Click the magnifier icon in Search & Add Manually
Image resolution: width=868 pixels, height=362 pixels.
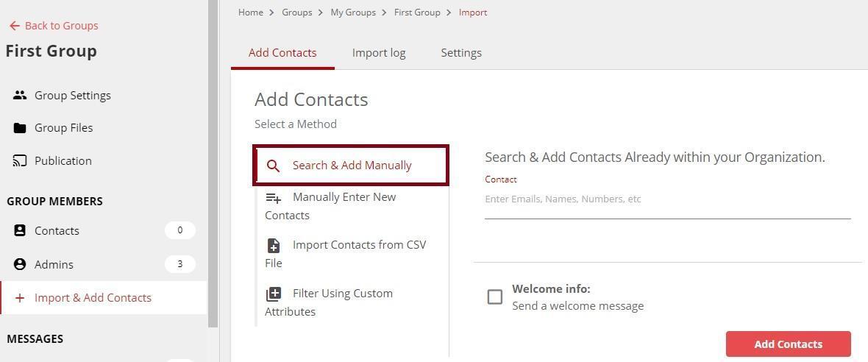[274, 166]
